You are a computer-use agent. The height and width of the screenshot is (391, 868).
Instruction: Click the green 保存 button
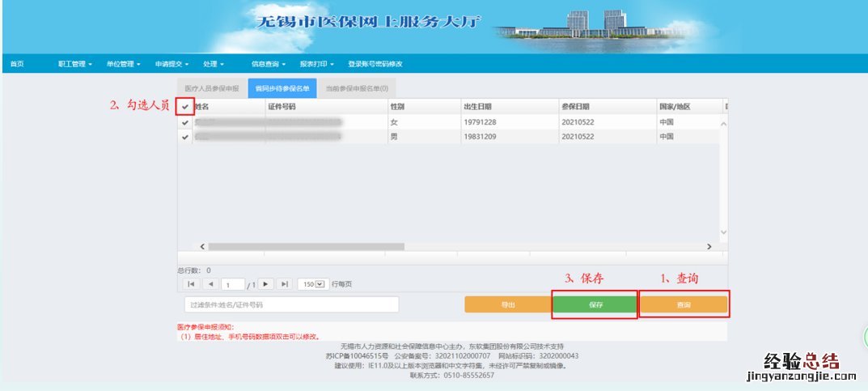point(595,304)
